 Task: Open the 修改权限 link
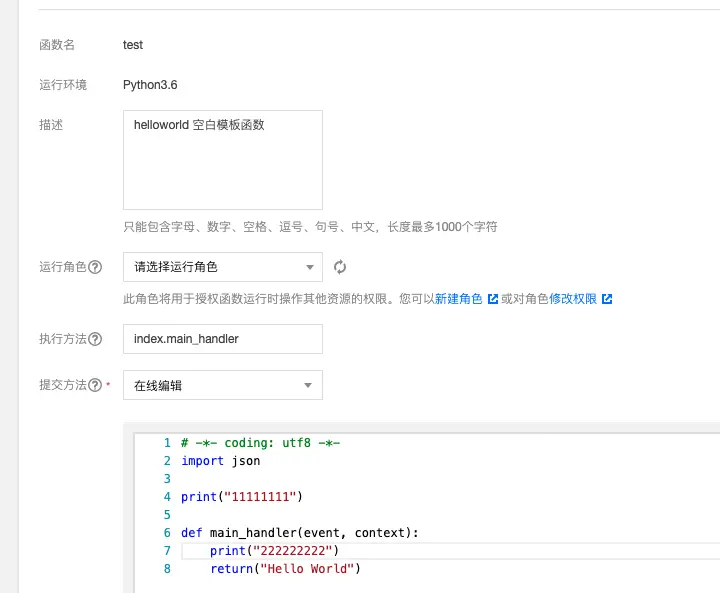[573, 299]
